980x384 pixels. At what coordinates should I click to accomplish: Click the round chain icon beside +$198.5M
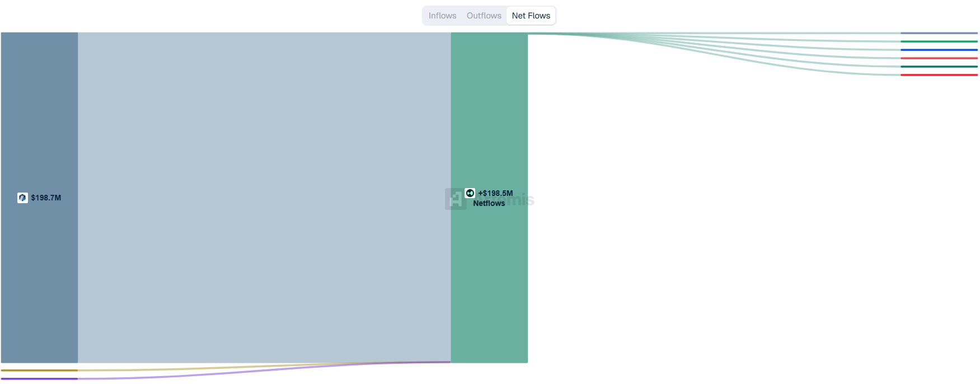470,193
